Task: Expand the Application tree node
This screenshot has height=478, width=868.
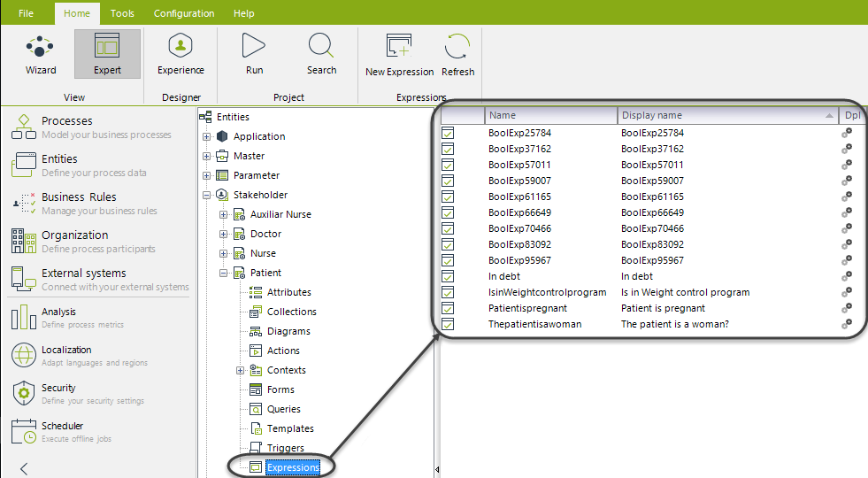Action: (206, 137)
